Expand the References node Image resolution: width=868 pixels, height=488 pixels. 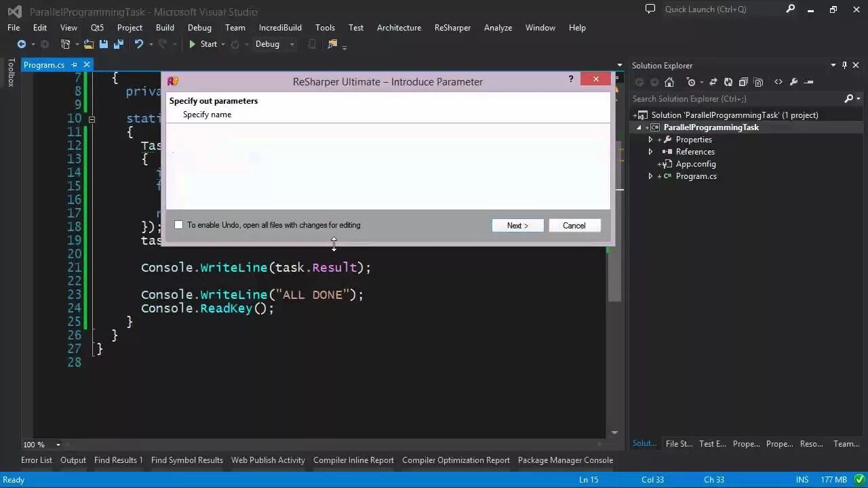click(x=650, y=152)
